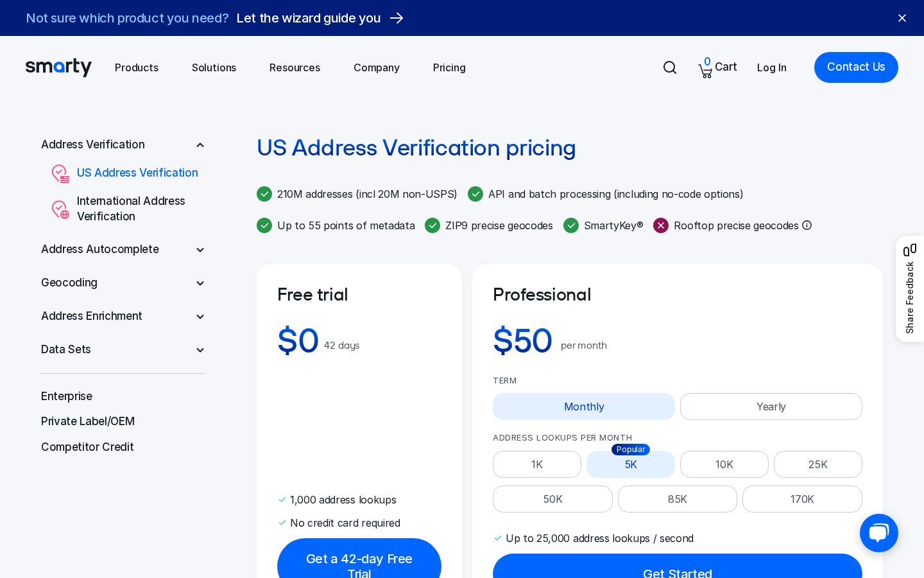Screen dimensions: 924x578
Task: Click the info icon beside Rooftop precise geocodes
Action: click(807, 225)
